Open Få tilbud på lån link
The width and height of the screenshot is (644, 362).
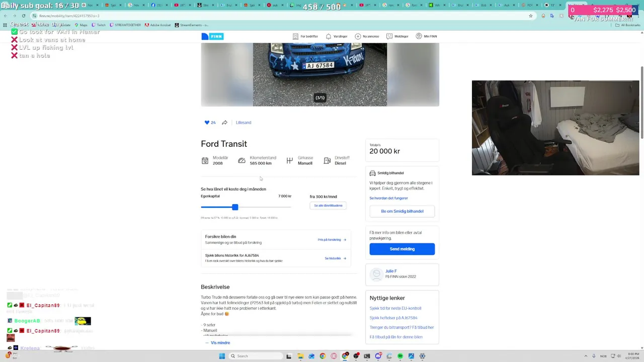[396, 337]
